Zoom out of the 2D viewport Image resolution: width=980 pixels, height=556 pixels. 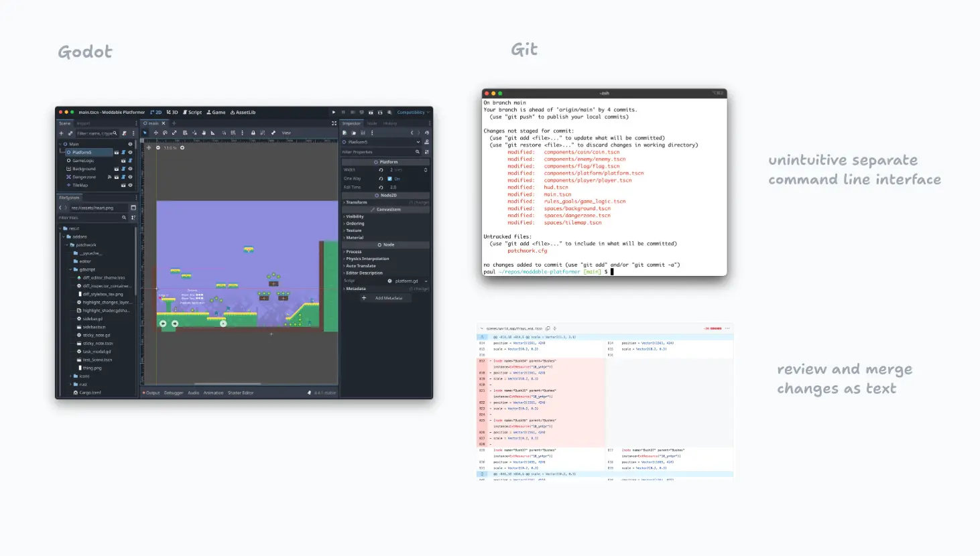pyautogui.click(x=158, y=147)
